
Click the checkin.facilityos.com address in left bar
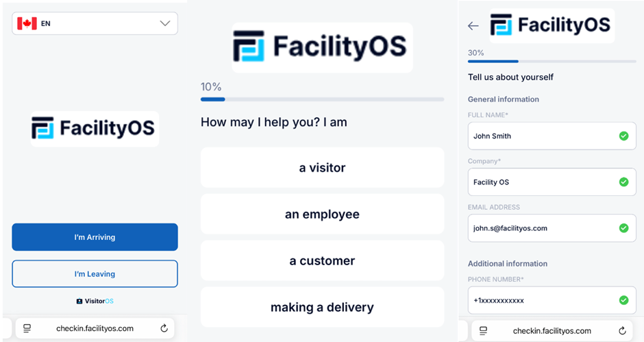[x=95, y=328]
